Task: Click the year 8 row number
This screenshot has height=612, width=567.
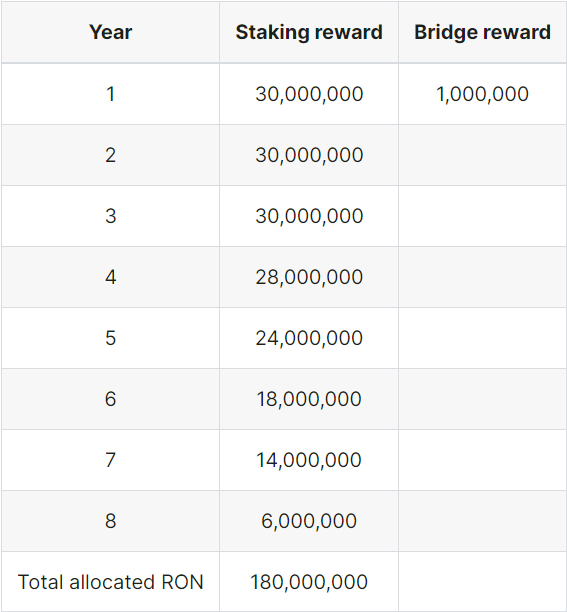Action: [110, 521]
